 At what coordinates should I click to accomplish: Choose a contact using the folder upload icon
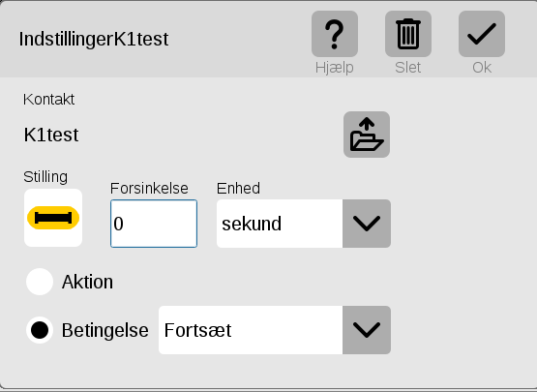[x=367, y=135]
